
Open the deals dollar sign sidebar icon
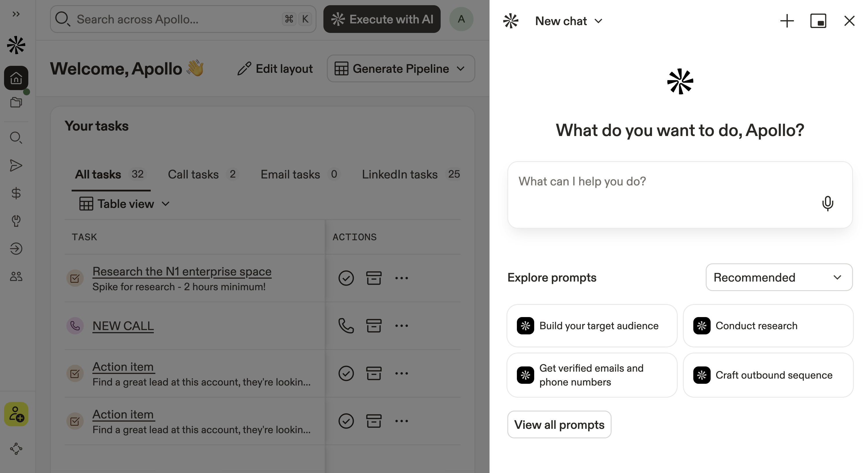[16, 193]
